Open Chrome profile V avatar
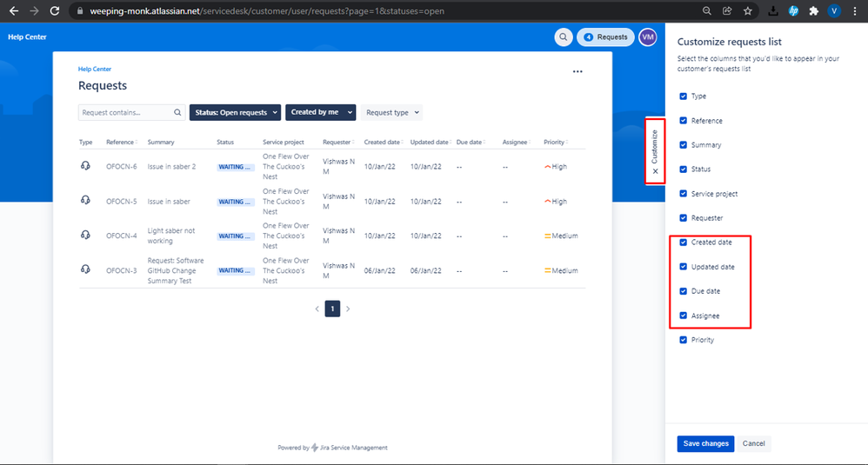Image resolution: width=868 pixels, height=465 pixels. click(834, 11)
